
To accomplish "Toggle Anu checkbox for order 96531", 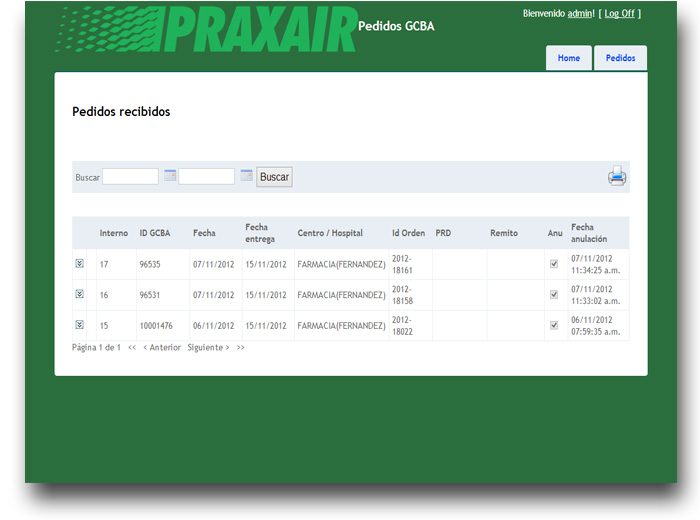I will [x=554, y=295].
